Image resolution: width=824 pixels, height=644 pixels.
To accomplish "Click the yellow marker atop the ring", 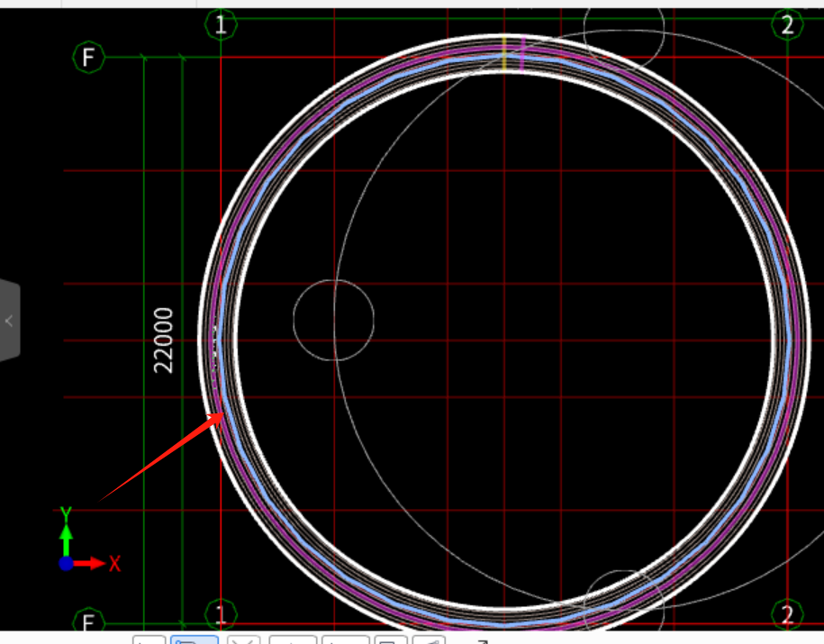I will click(x=504, y=53).
